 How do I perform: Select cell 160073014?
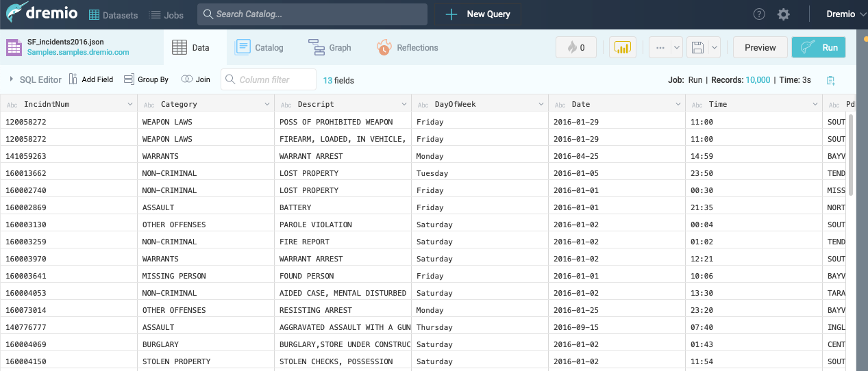[69, 310]
